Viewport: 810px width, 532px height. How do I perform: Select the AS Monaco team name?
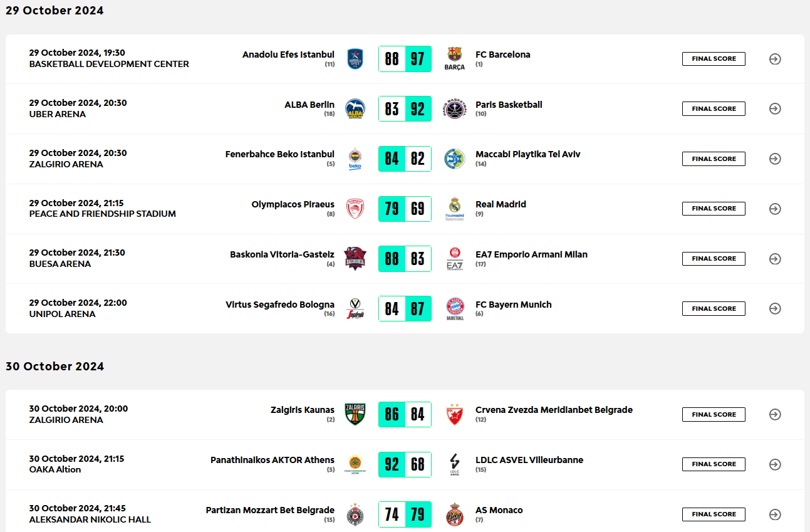(499, 510)
